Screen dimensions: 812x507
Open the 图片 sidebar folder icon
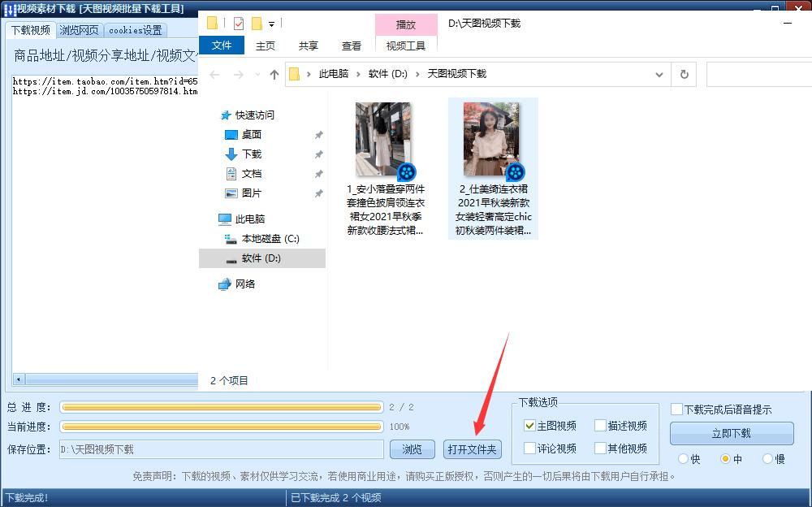click(232, 193)
